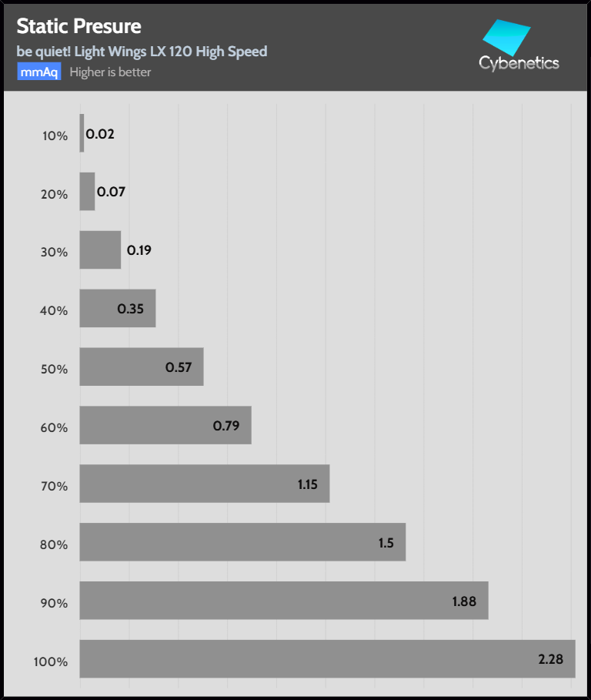Click the 20% speed bar
This screenshot has height=700, width=591.
(x=87, y=191)
